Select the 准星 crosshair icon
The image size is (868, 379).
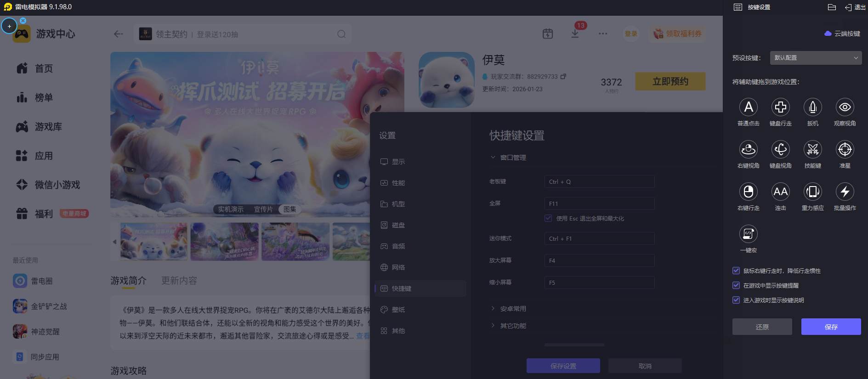pyautogui.click(x=845, y=149)
